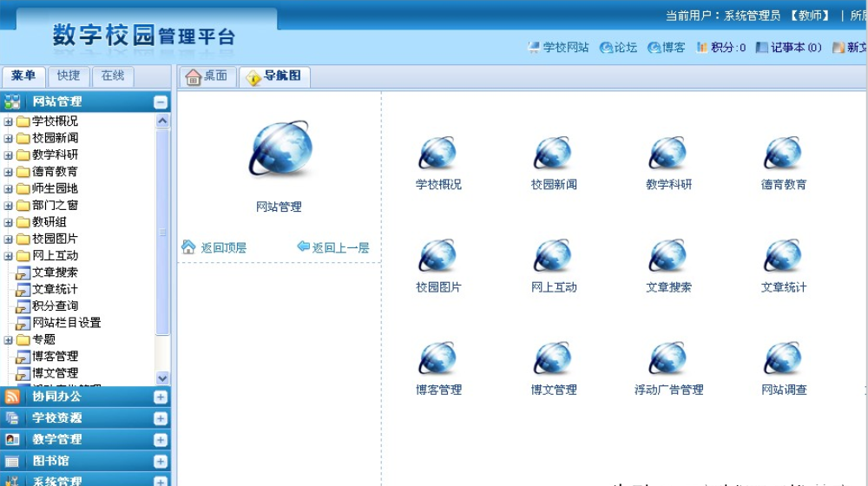
Task: Click the sidebar scroll down arrow
Action: 162,378
